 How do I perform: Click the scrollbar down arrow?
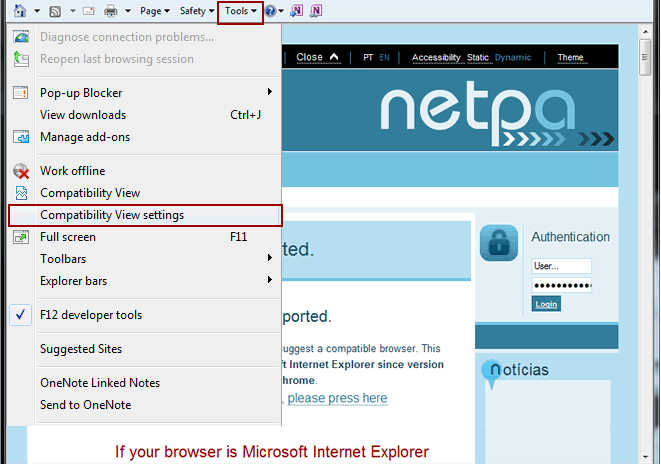[645, 457]
